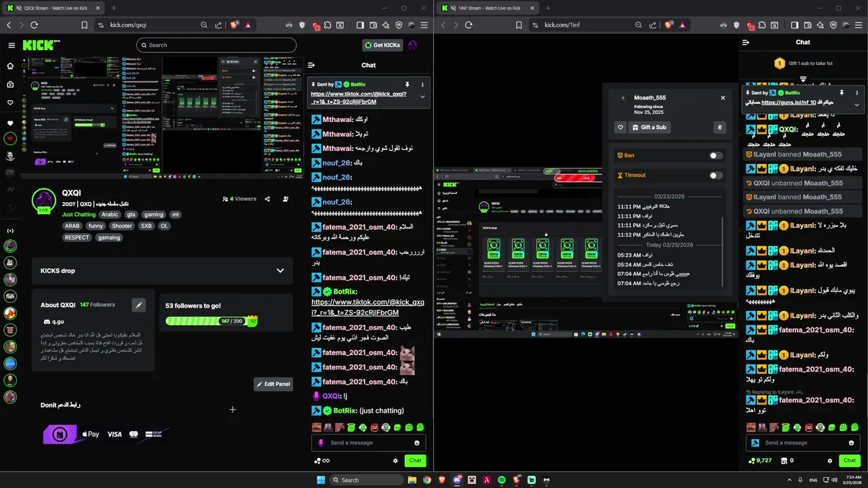Go to Home in the Kick sidebar

(x=10, y=66)
